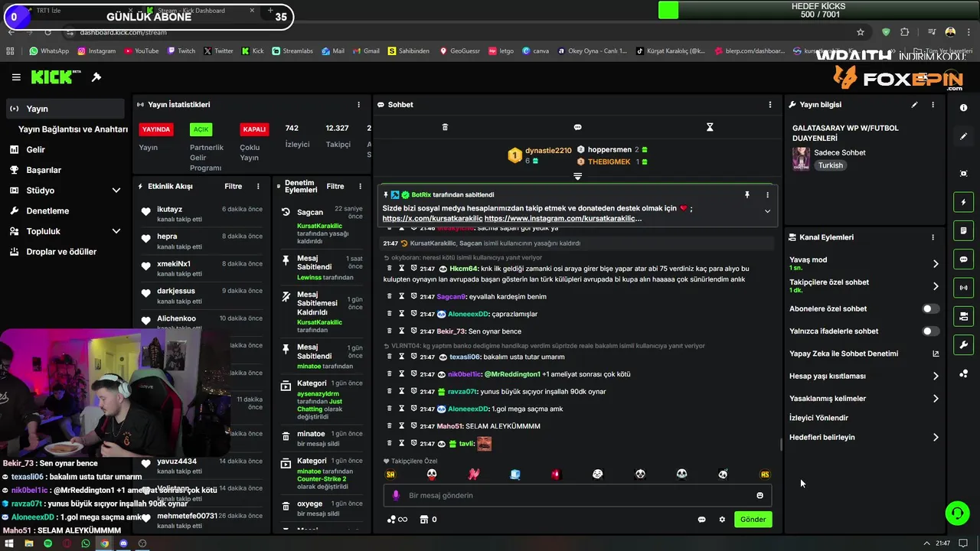
Task: Click the Turkish language tag
Action: pyautogui.click(x=830, y=165)
